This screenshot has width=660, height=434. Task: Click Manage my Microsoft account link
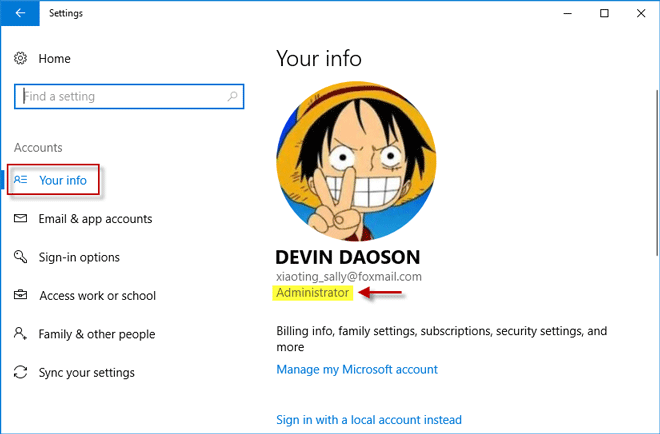click(357, 370)
